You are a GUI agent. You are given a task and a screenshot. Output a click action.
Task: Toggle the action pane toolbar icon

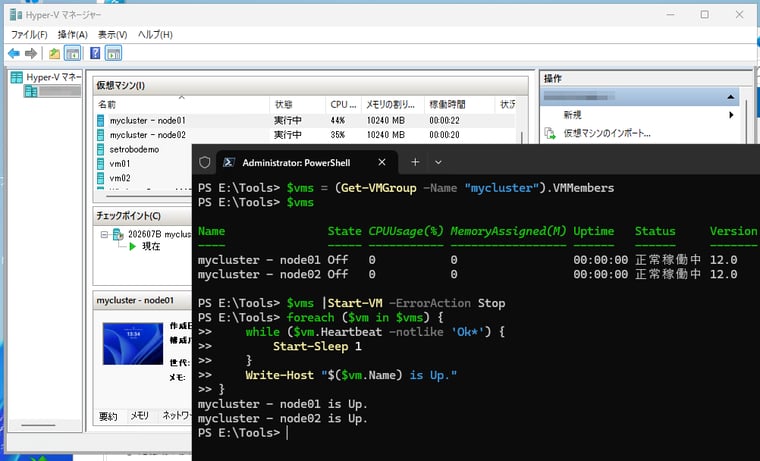[113, 53]
